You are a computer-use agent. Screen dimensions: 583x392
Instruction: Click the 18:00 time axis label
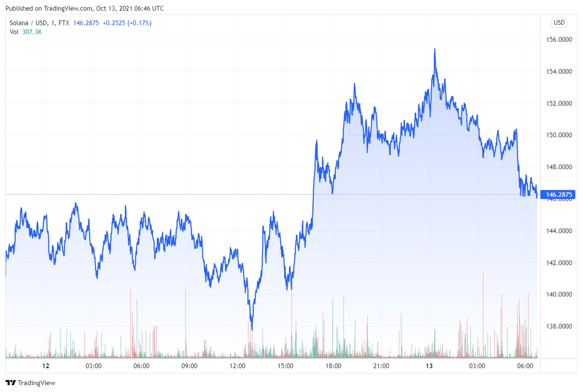333,365
